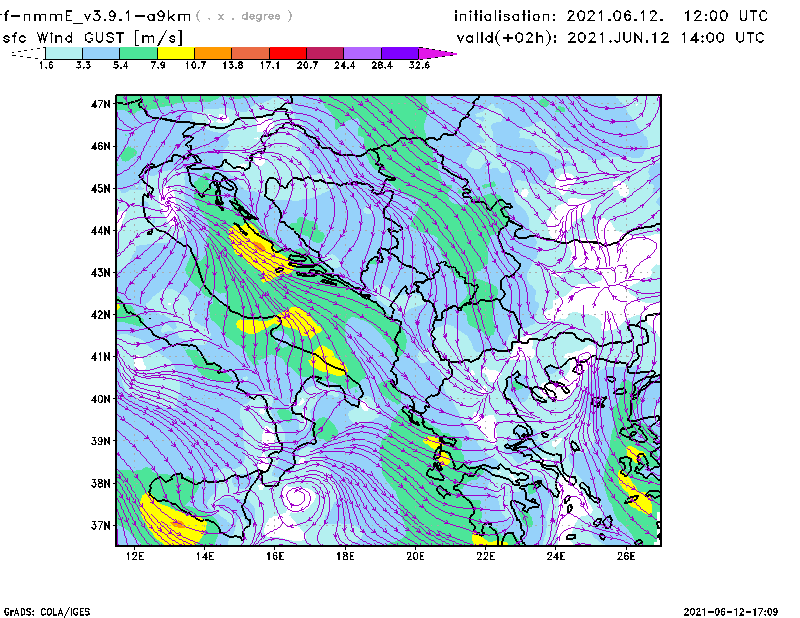Click the "16E" longitude label
This screenshot has width=800, height=618.
coord(275,556)
